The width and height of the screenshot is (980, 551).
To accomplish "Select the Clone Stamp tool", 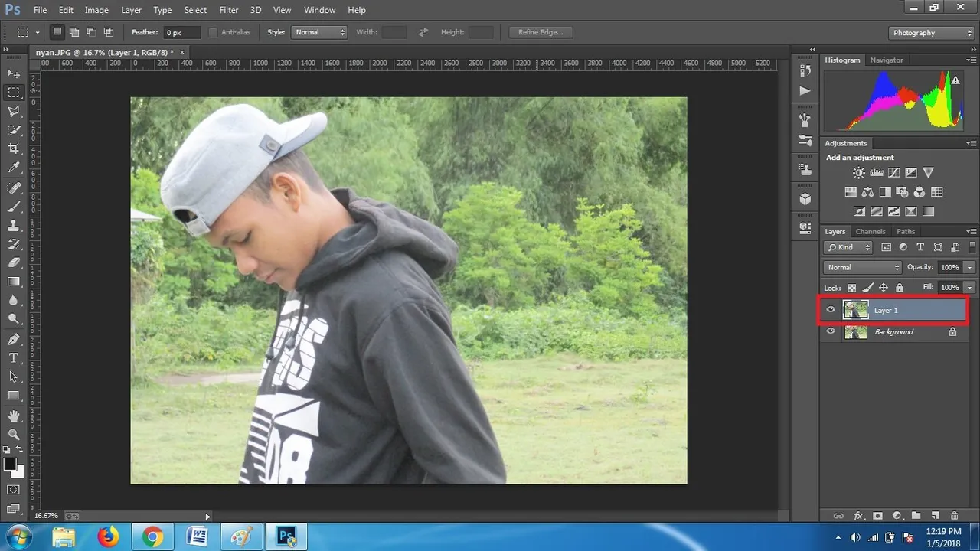I will [14, 226].
